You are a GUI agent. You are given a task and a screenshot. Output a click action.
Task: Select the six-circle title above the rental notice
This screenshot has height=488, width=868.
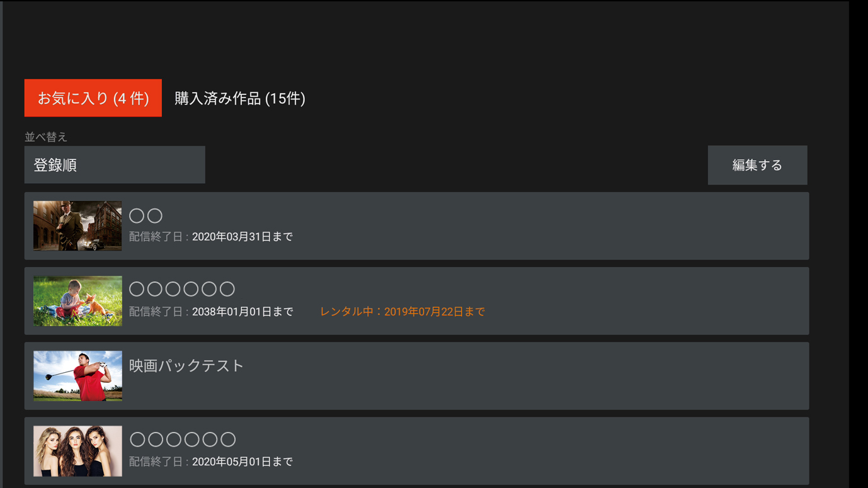click(182, 289)
